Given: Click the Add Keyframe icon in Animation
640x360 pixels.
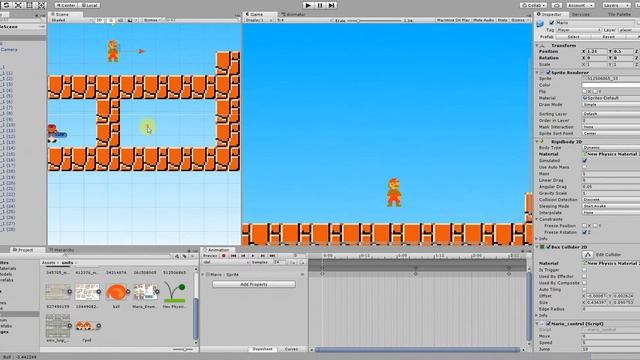Looking at the screenshot, I should (x=292, y=262).
